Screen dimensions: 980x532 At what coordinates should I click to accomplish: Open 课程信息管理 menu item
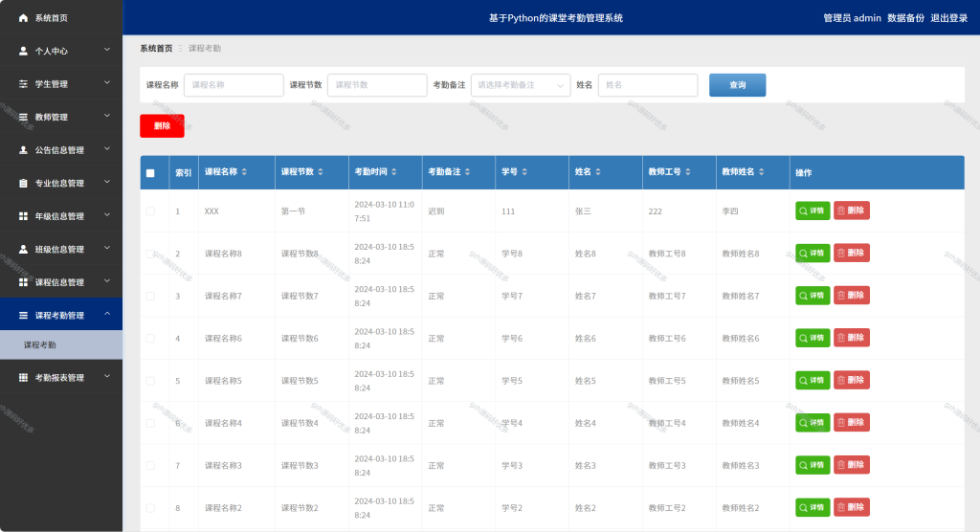coord(61,282)
